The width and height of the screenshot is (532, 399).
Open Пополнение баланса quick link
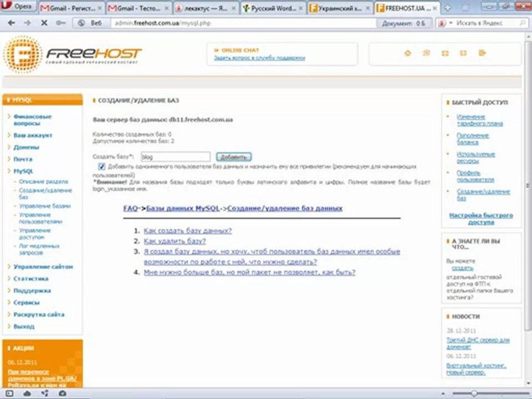(x=473, y=139)
